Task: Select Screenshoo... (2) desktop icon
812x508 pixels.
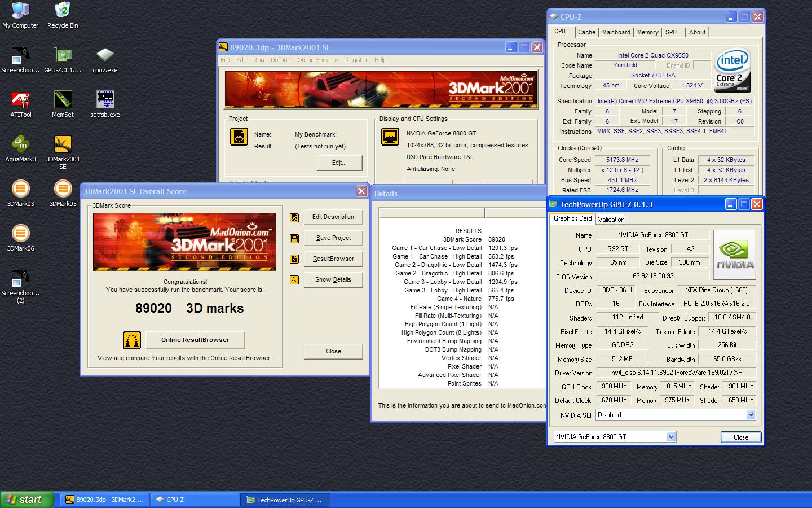Action: (20, 286)
